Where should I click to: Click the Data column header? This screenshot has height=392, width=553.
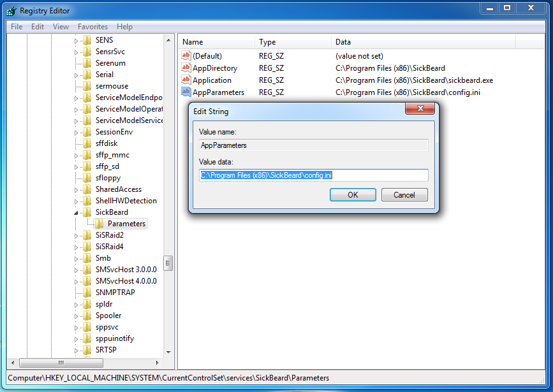click(x=424, y=42)
